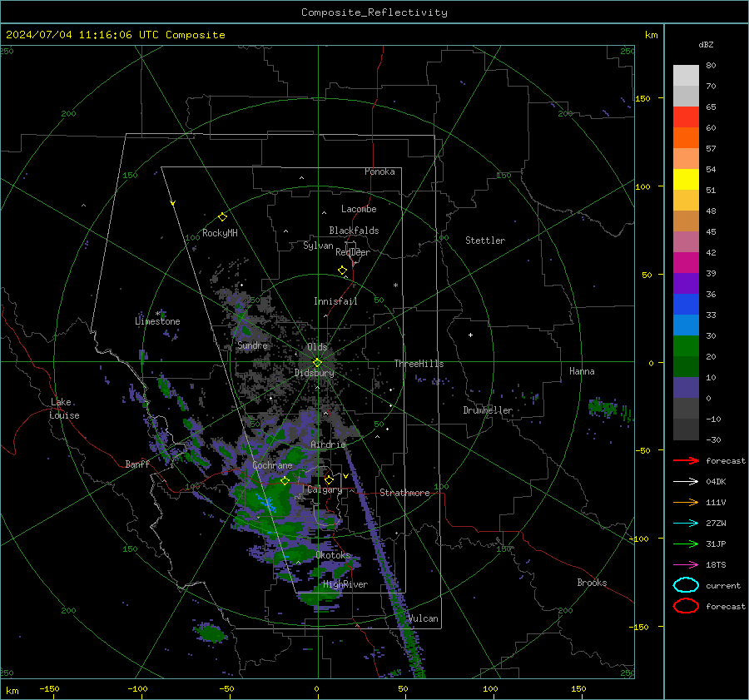Click the cyan 'current' ellipse icon

tap(686, 585)
